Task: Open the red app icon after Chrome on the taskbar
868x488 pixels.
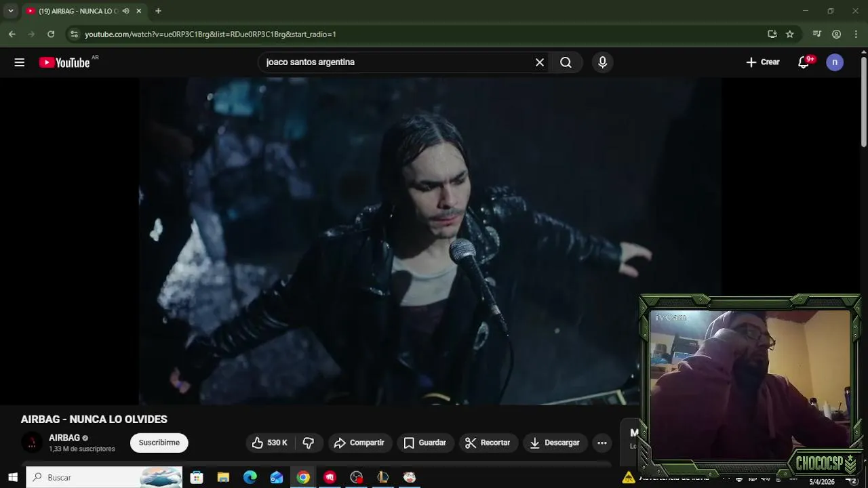Action: click(330, 477)
